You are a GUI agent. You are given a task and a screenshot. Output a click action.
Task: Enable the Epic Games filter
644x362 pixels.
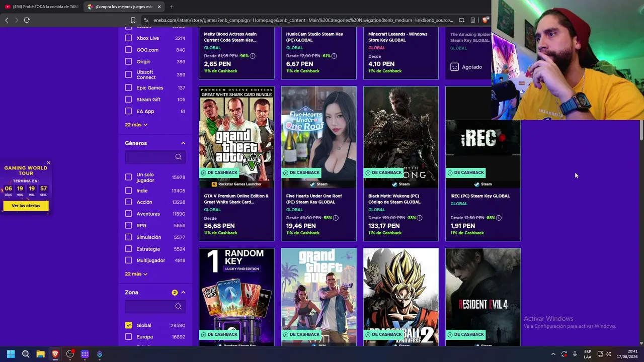coord(128,88)
